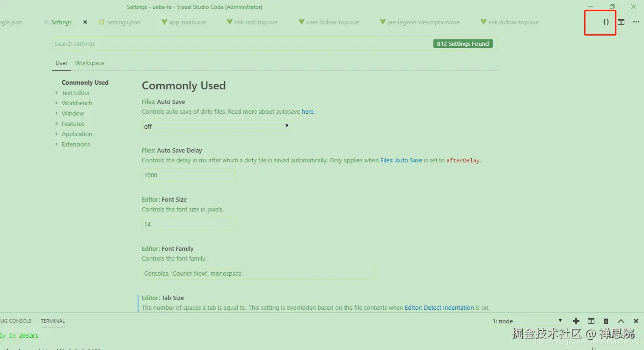Switch to the Workspace settings tab
Screen dimensions: 644x350
click(89, 63)
